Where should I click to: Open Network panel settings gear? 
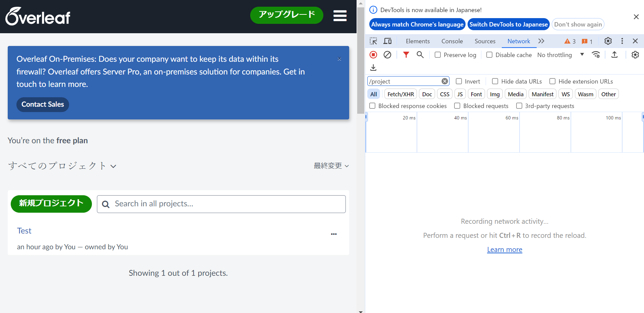click(x=635, y=55)
